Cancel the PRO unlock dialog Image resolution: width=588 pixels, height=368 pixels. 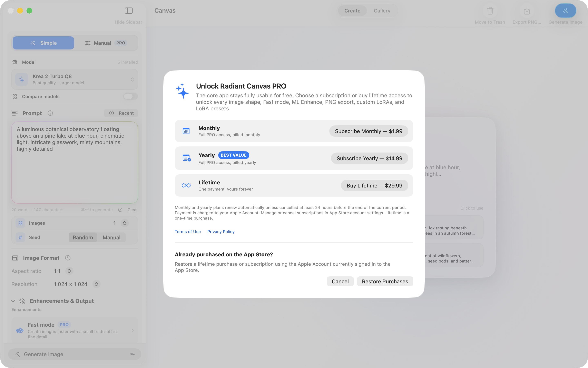click(340, 281)
